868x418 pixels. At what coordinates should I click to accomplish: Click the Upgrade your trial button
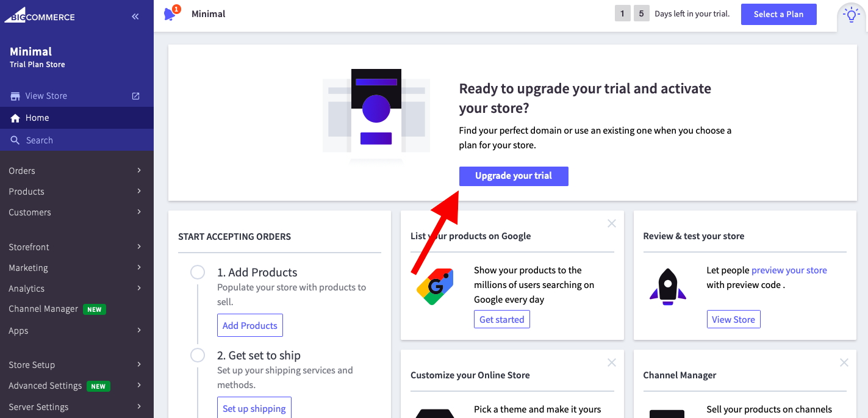click(514, 176)
